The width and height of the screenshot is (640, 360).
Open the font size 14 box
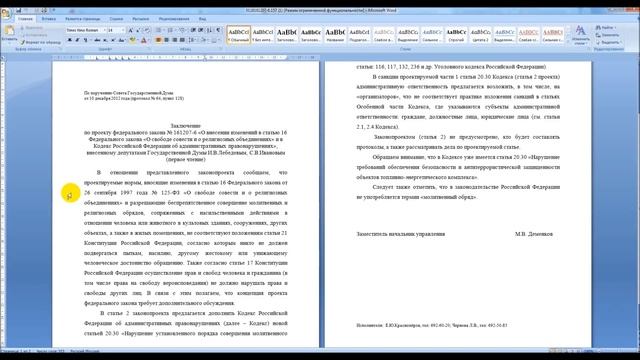coord(116,31)
